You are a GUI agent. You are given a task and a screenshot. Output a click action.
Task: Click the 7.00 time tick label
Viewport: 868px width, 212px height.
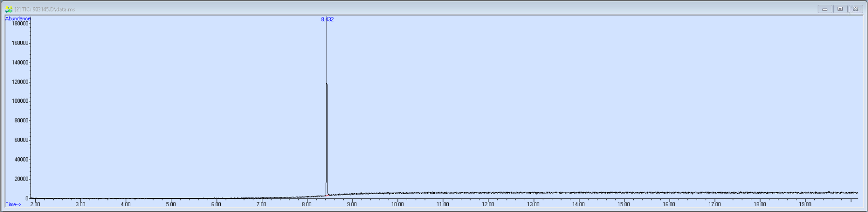click(x=261, y=204)
